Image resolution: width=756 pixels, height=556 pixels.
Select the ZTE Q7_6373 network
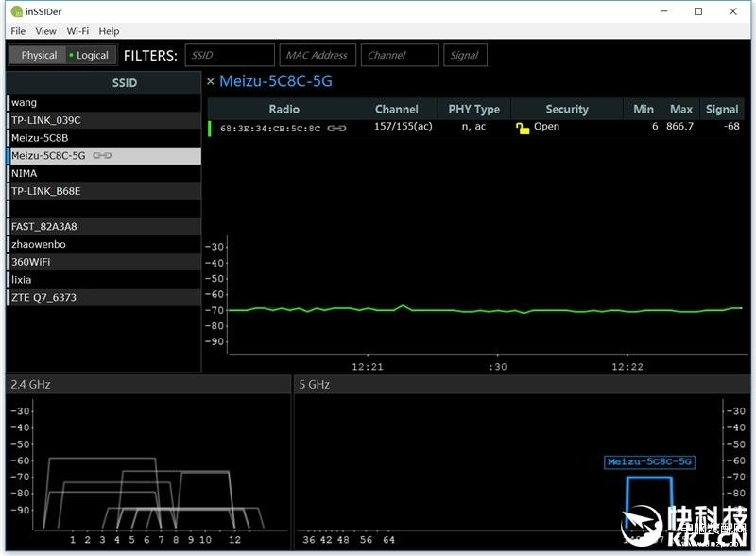coord(104,297)
